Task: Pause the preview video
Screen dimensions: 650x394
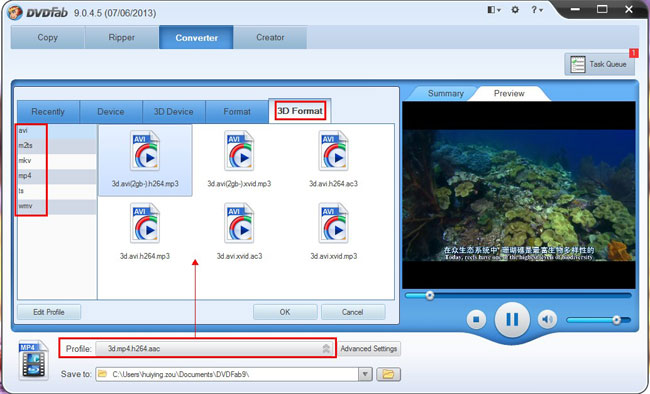Action: [512, 319]
